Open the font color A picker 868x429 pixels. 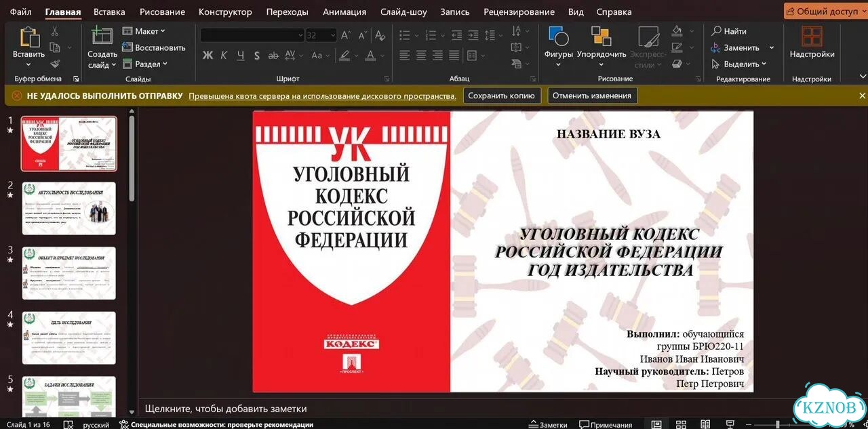[x=370, y=56]
